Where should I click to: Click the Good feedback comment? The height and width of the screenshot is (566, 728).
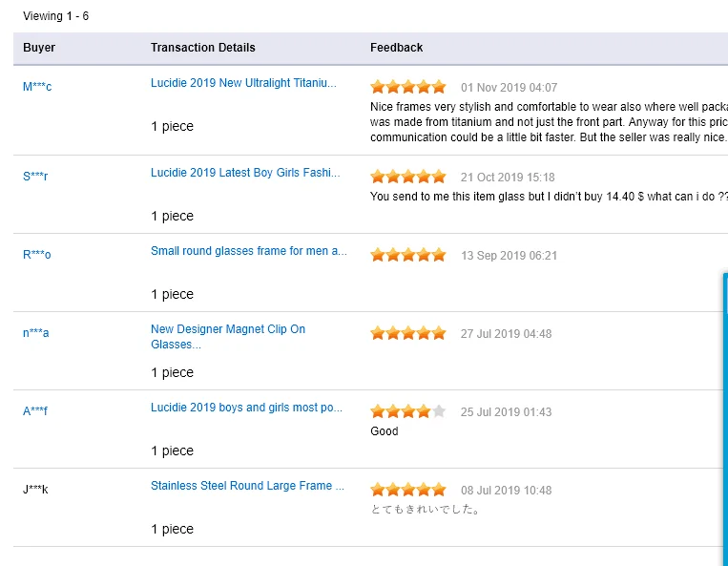click(x=384, y=430)
